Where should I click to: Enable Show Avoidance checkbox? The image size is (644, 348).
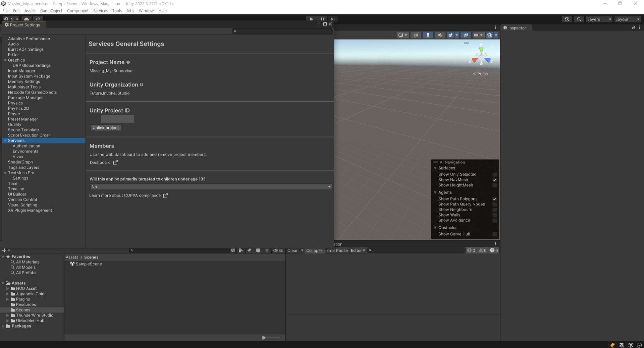[494, 220]
